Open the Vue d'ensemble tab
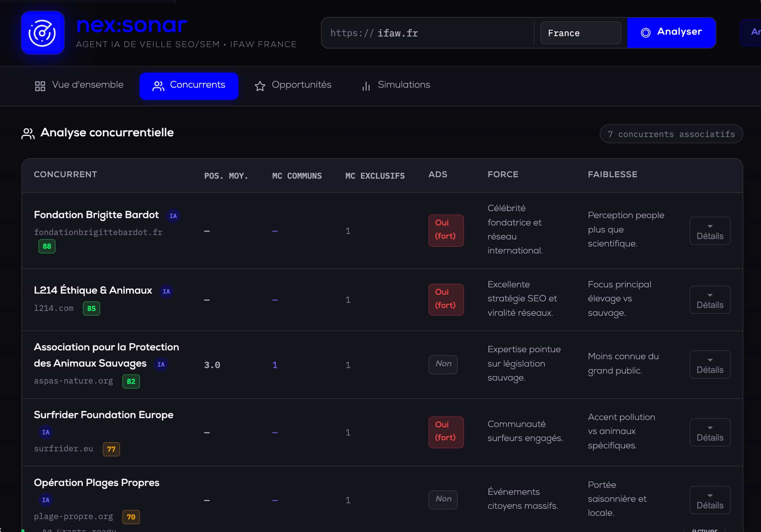Image resolution: width=761 pixels, height=532 pixels. coord(79,85)
